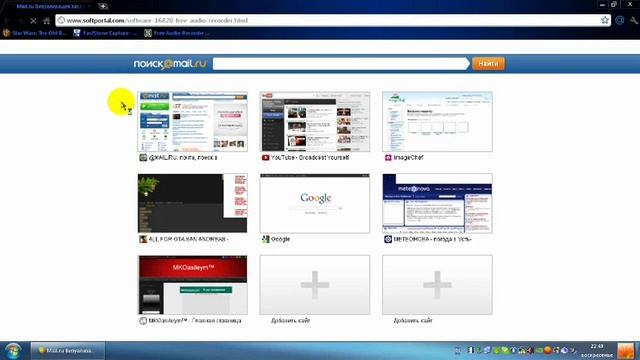This screenshot has height=360, width=640.
Task: Click the ImageChef caption text
Action: coord(408,158)
